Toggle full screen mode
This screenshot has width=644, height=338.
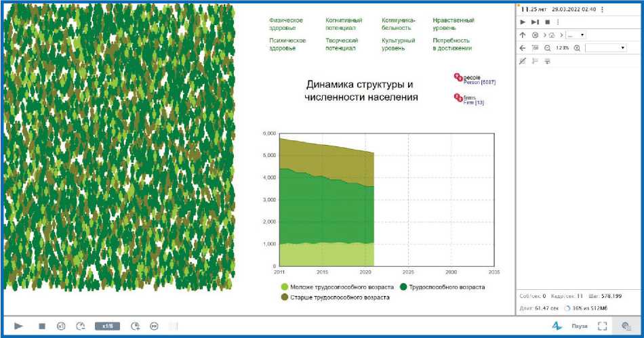pos(602,326)
